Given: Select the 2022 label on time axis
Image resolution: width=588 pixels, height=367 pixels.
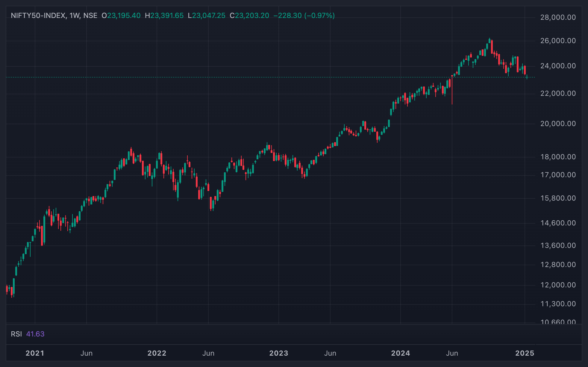Looking at the screenshot, I should coord(157,353).
